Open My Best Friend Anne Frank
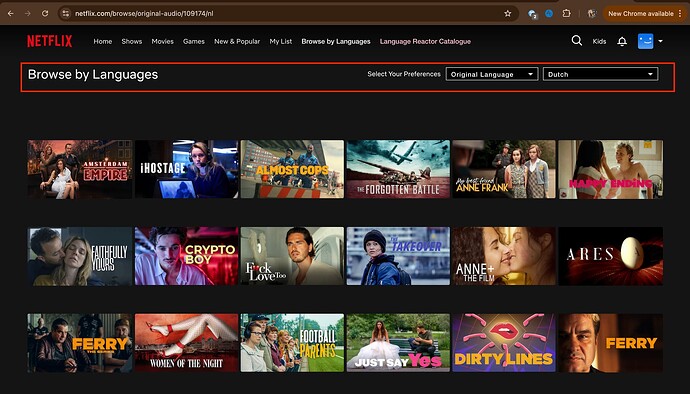This screenshot has height=394, width=690. (504, 169)
